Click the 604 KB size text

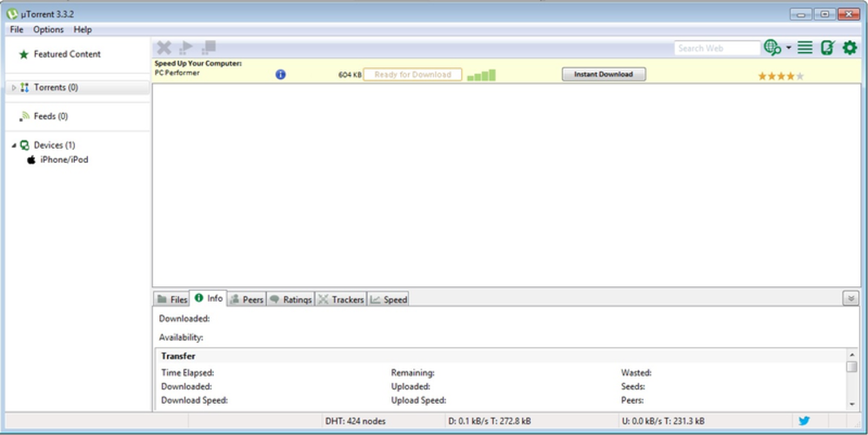pyautogui.click(x=350, y=75)
